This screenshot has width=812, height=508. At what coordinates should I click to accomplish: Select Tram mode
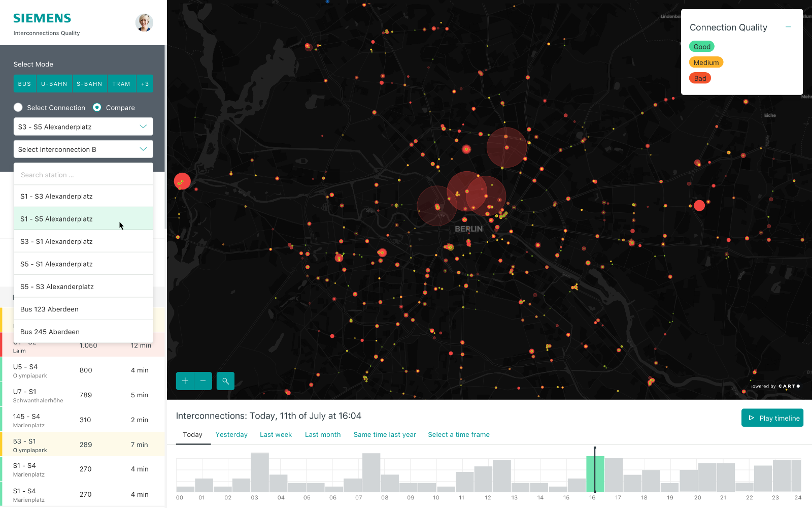(121, 84)
